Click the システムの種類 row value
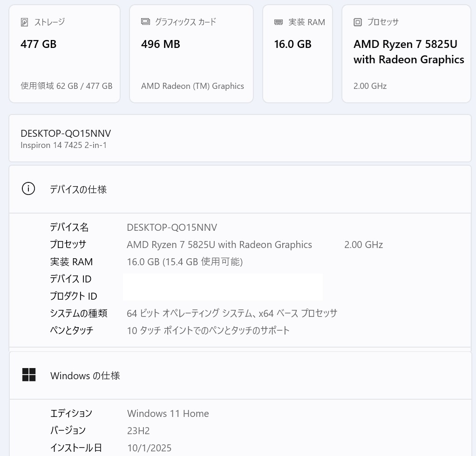Image resolution: width=476 pixels, height=456 pixels. click(x=231, y=313)
